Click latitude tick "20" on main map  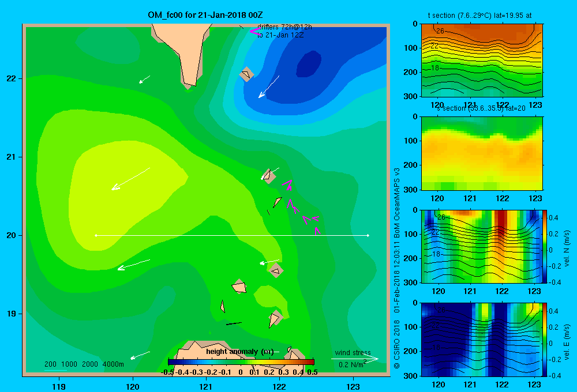pyautogui.click(x=12, y=235)
